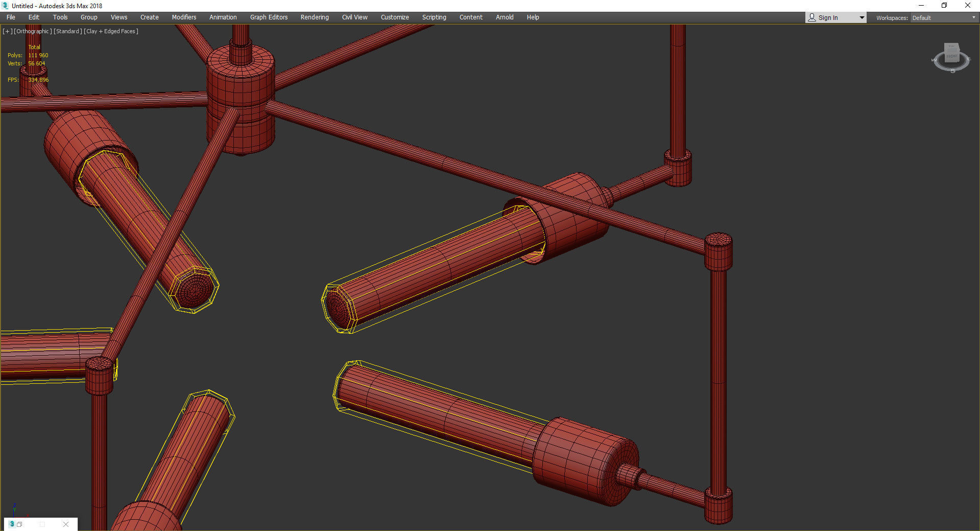Click the Verts count value 56 604

point(37,63)
